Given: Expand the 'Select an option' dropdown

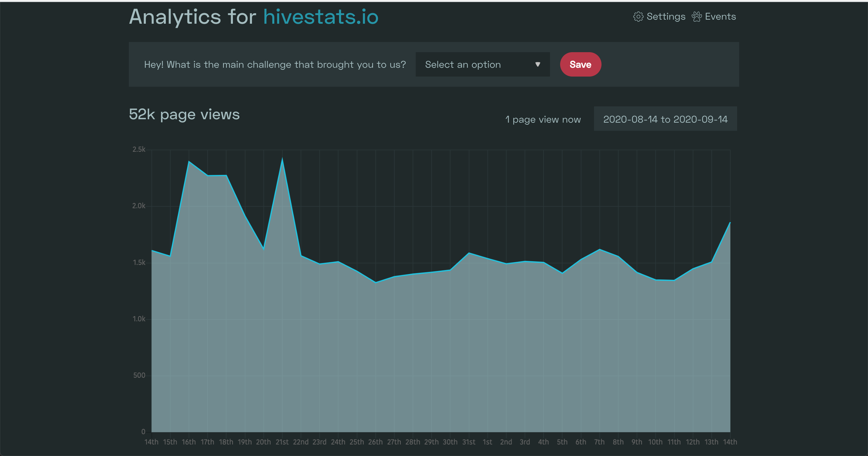Looking at the screenshot, I should [x=482, y=64].
